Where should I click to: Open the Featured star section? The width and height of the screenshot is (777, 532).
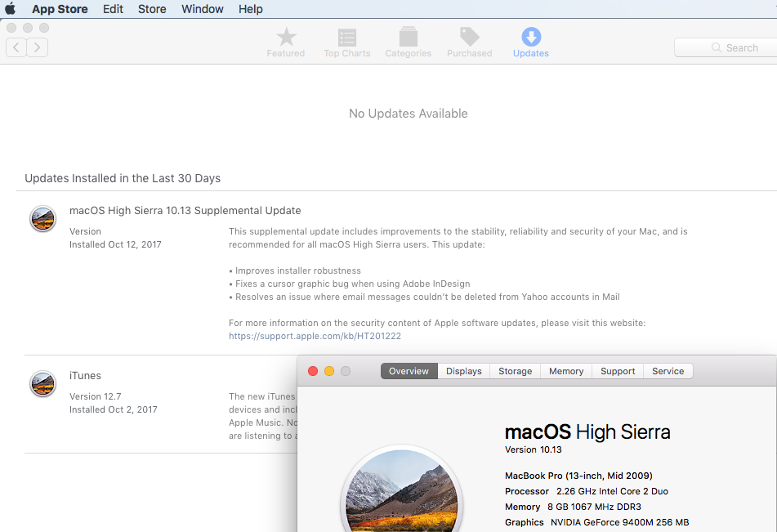(285, 42)
